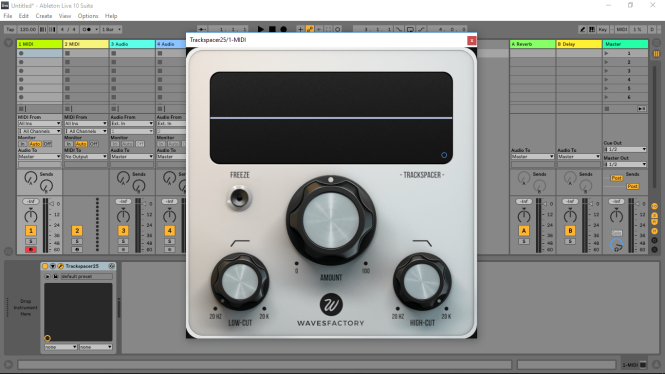Toggle A Reverb track activator
The image size is (665, 374).
(x=524, y=231)
